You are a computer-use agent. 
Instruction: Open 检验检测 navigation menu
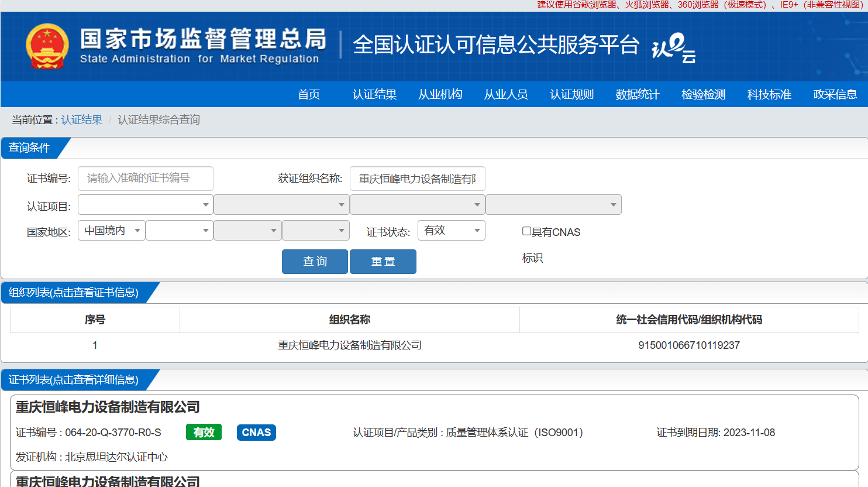(x=704, y=94)
